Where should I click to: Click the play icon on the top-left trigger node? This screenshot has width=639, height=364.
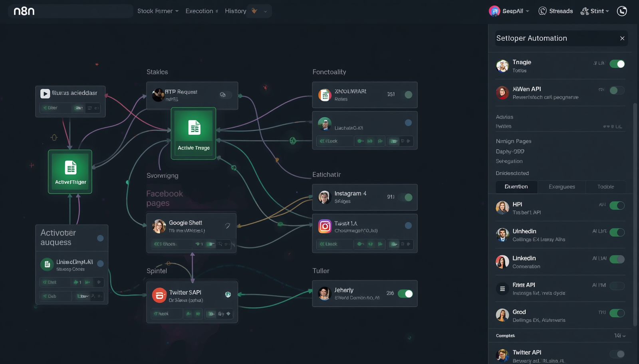[45, 93]
